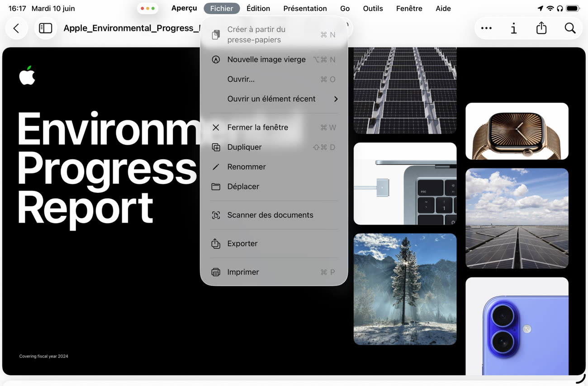
Task: Click the top solar panel array photo
Action: pyautogui.click(x=405, y=91)
